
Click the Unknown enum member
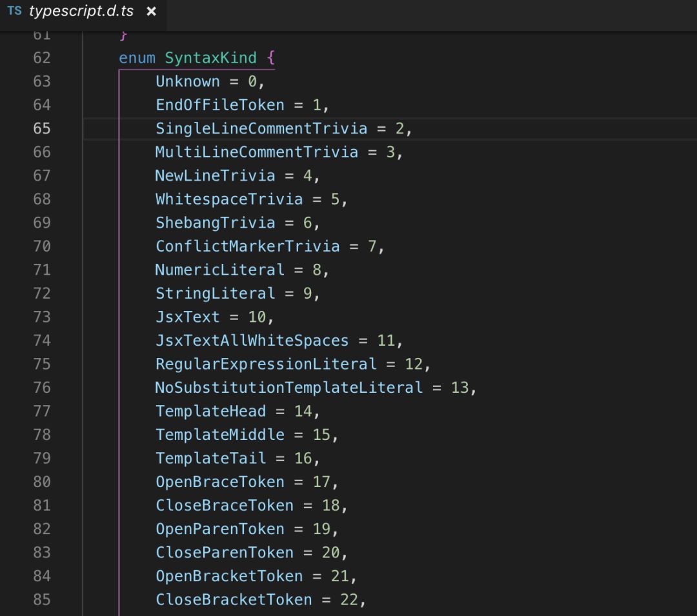[187, 81]
